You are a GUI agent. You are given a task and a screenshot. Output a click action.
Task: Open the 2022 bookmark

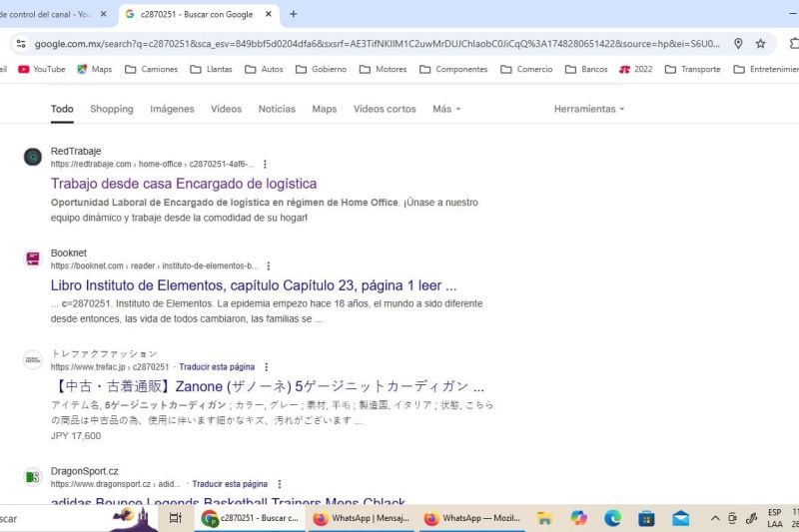click(x=636, y=69)
